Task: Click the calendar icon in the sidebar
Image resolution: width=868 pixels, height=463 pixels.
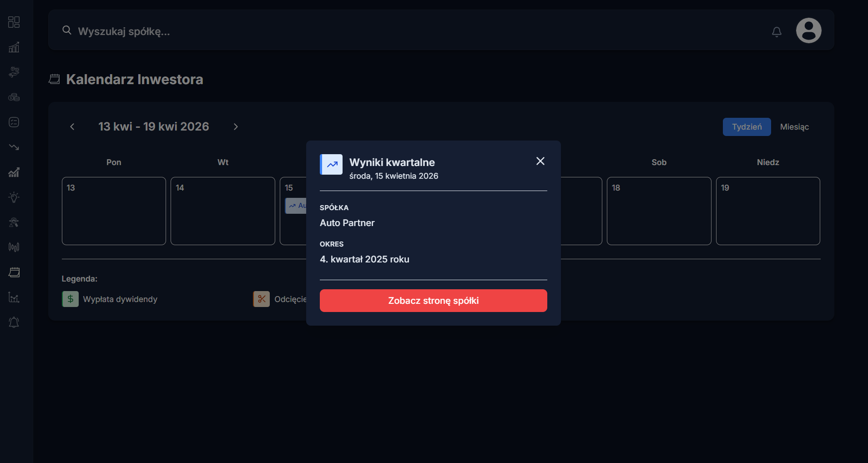Action: [x=14, y=272]
